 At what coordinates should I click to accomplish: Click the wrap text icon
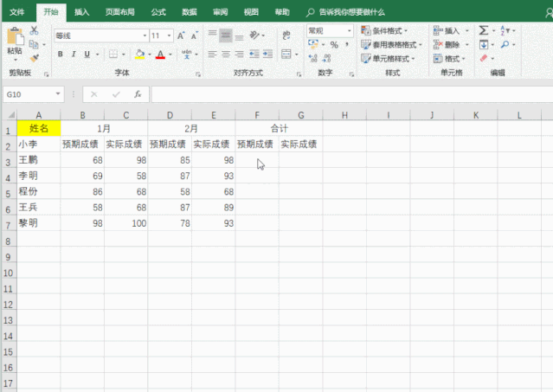pyautogui.click(x=286, y=35)
